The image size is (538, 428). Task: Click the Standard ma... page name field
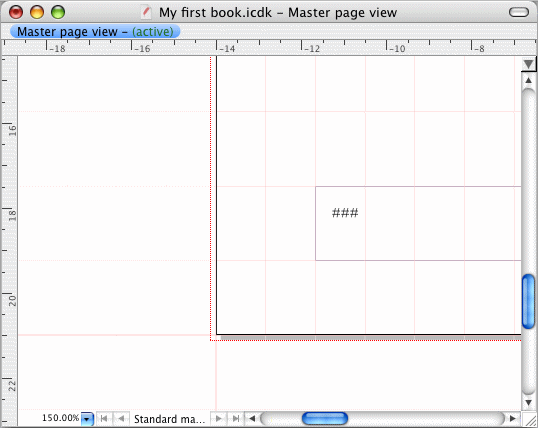(x=169, y=419)
